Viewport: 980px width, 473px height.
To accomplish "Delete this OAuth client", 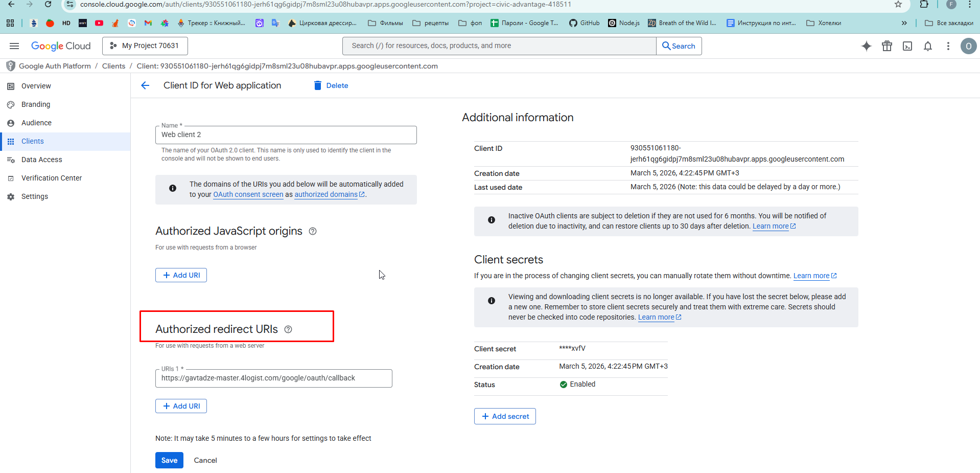I will [x=331, y=85].
